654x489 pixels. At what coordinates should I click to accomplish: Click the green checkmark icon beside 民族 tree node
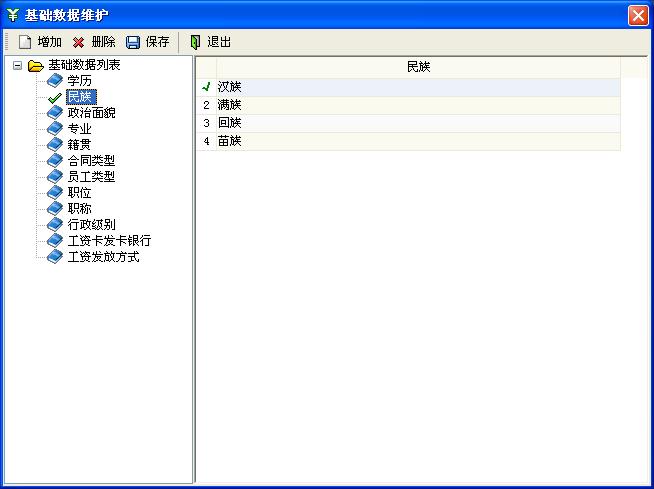tap(55, 98)
